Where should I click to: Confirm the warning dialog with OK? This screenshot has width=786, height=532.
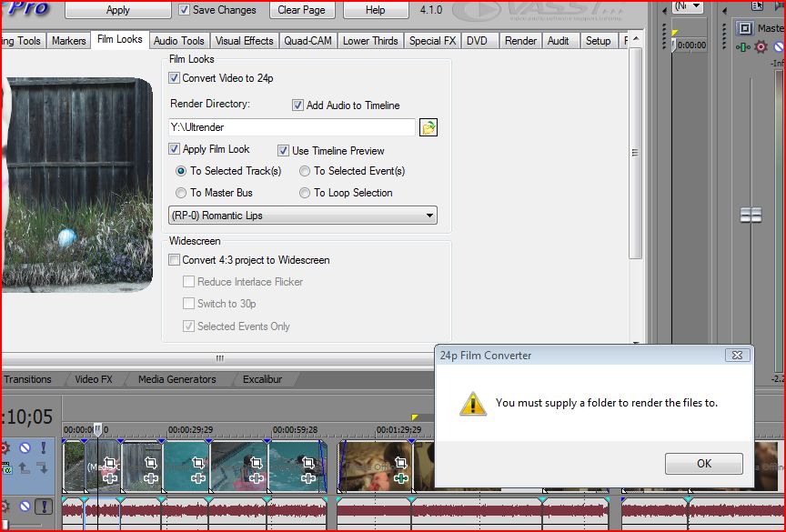(x=704, y=464)
